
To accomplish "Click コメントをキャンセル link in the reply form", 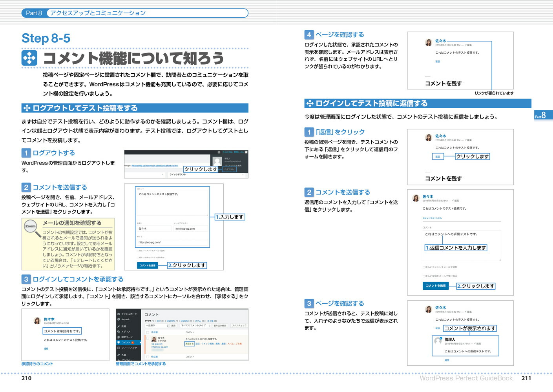I will coord(432,218).
